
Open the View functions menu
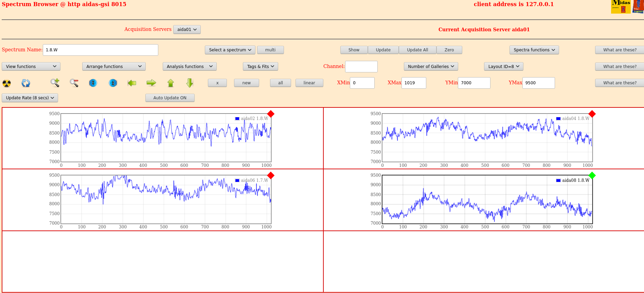coord(31,67)
